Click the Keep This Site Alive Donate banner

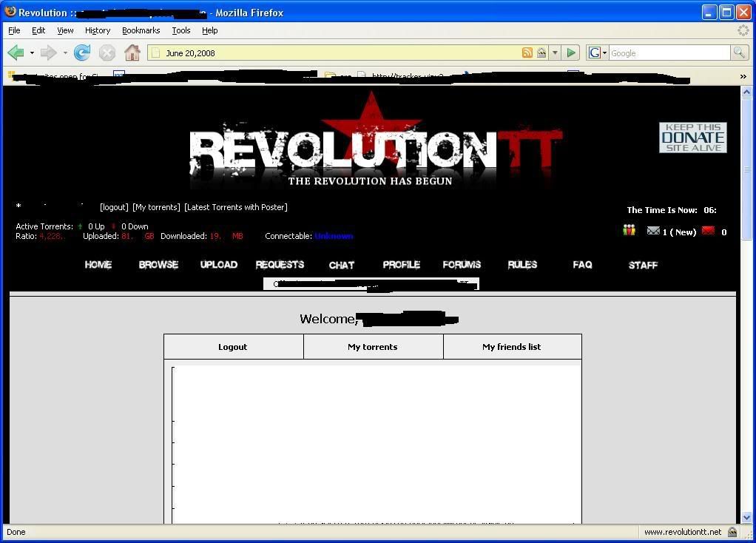[693, 138]
